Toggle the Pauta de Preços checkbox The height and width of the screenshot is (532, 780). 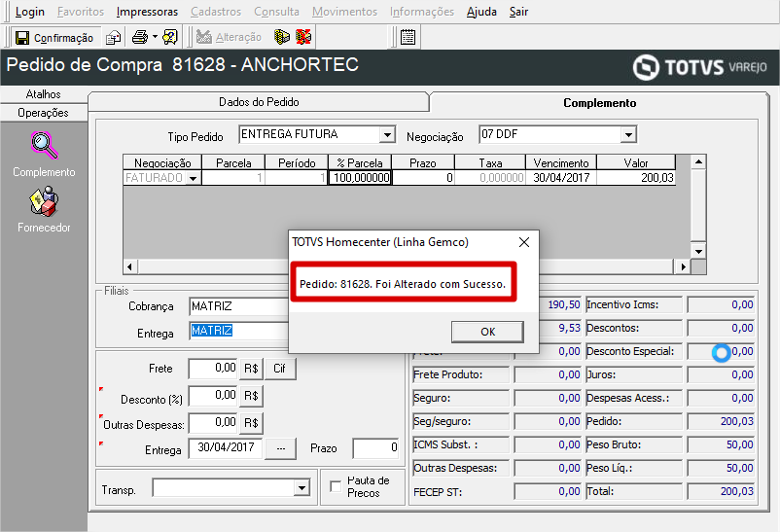(x=336, y=486)
